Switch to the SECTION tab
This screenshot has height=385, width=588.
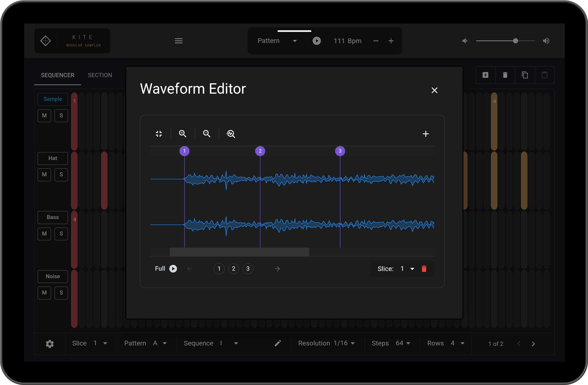pos(100,75)
